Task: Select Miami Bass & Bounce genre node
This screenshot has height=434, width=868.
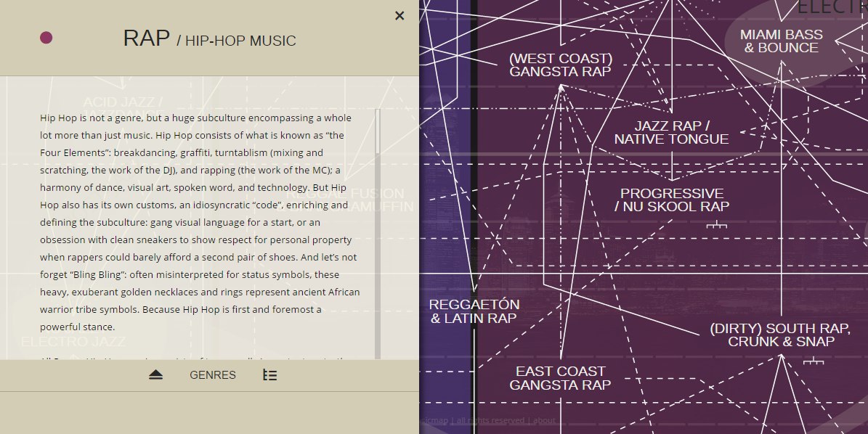Action: [781, 41]
